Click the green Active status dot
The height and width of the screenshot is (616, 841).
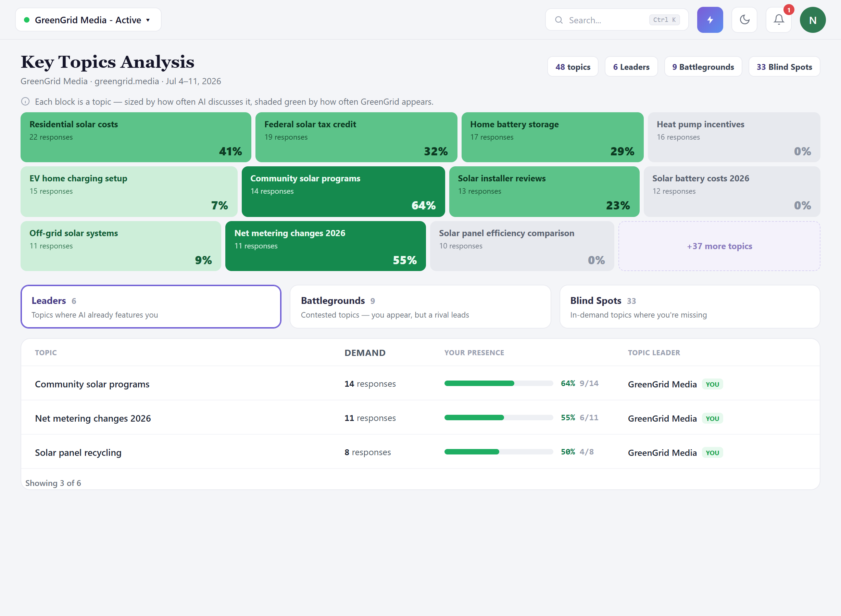tap(26, 20)
